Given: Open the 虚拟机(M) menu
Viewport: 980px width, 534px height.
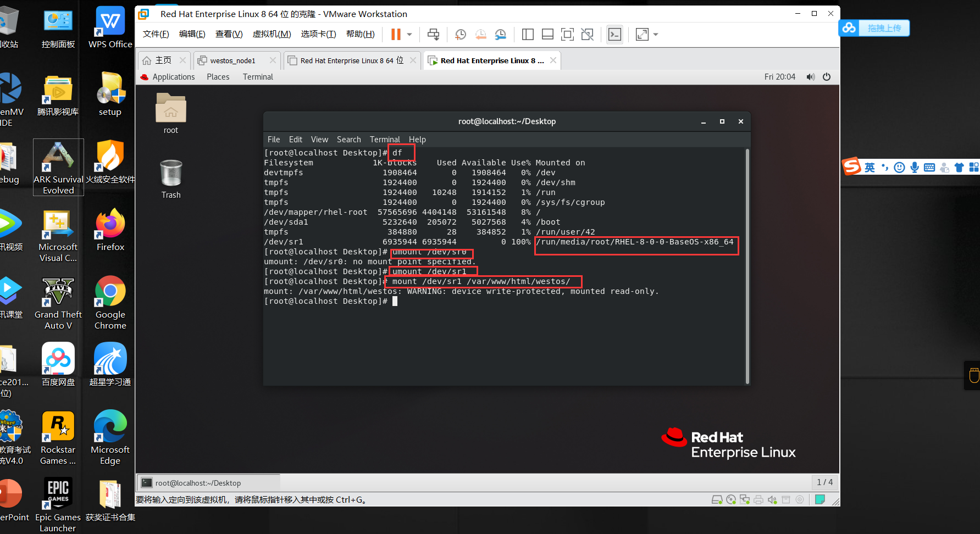Looking at the screenshot, I should 272,34.
